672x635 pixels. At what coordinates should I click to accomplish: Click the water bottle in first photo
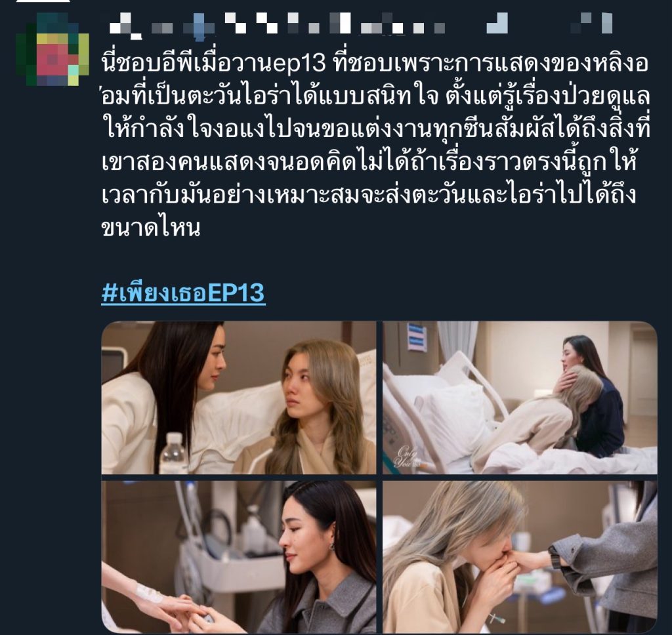pyautogui.click(x=173, y=453)
